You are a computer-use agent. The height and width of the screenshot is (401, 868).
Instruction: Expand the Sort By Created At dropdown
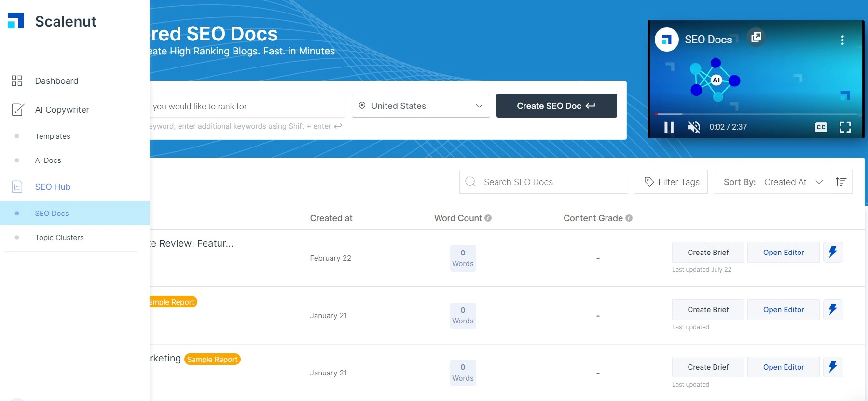tap(772, 182)
